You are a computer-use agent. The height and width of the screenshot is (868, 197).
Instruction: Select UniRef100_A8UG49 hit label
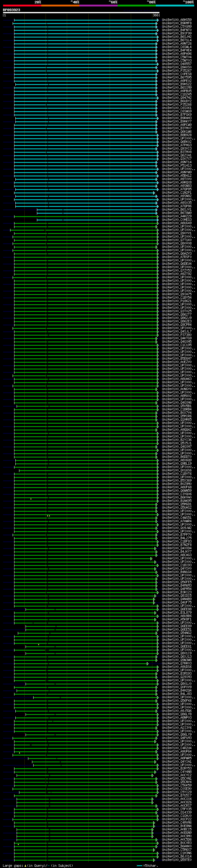(x=177, y=223)
